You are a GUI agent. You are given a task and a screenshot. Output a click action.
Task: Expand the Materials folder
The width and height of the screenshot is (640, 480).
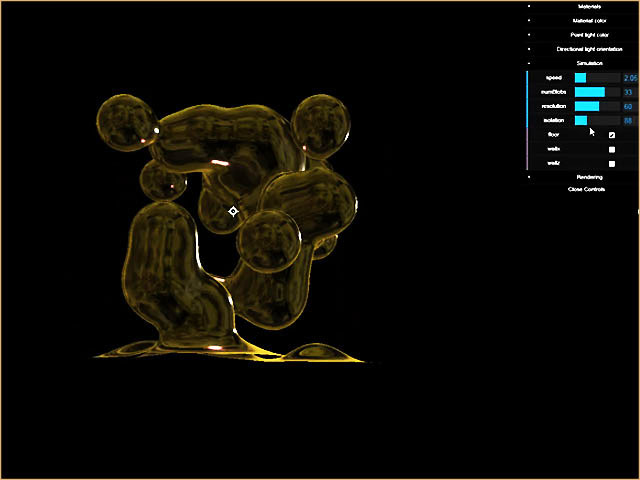[x=582, y=6]
